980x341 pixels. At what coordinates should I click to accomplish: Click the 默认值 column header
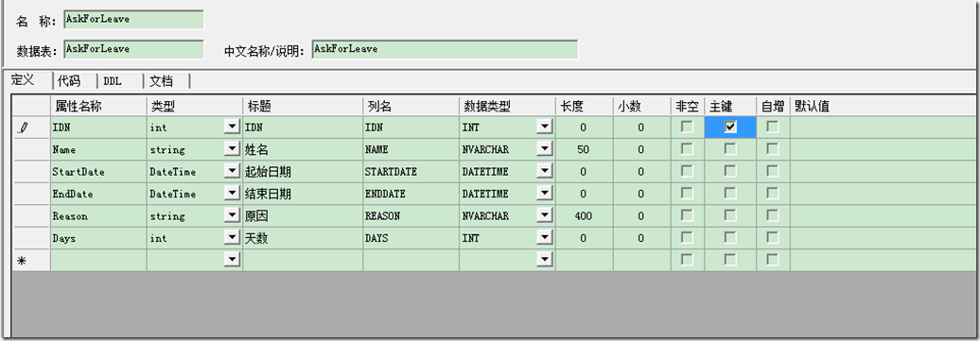[x=884, y=106]
